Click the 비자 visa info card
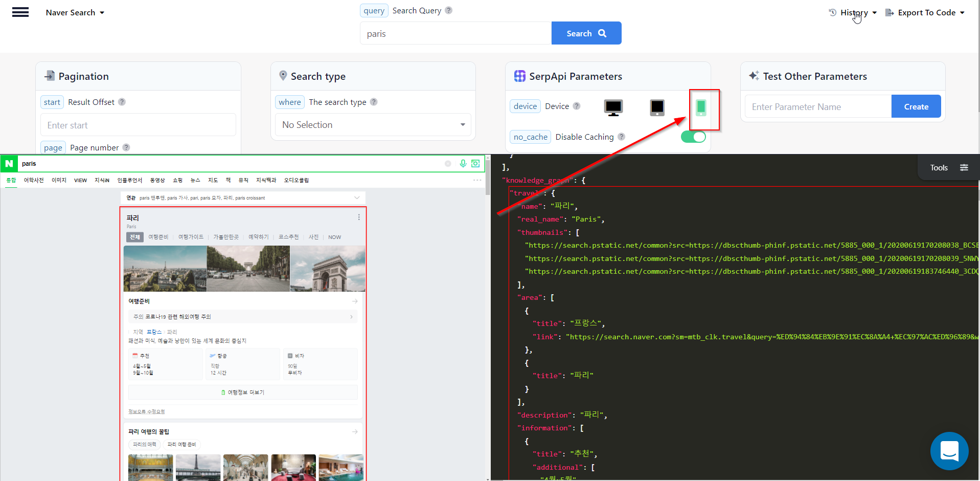Image resolution: width=980 pixels, height=481 pixels. click(x=320, y=364)
